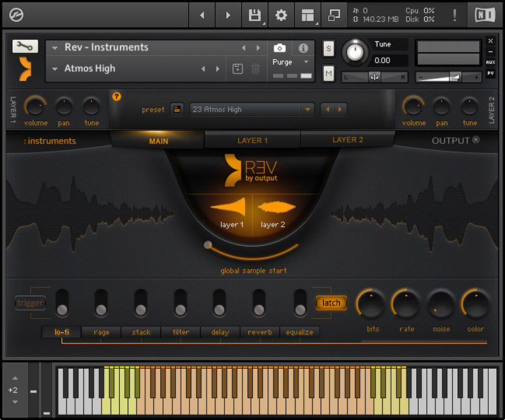Switch to the LAYER 2 tab
The image size is (505, 420).
347,140
